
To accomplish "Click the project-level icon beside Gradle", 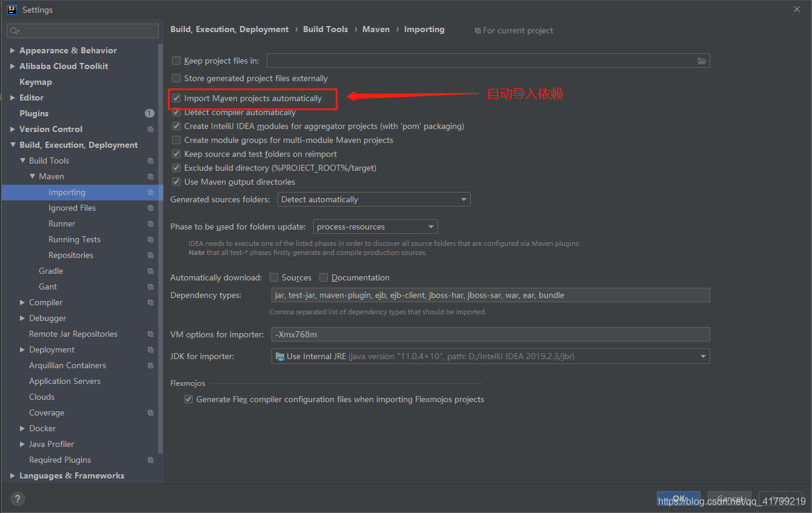I will point(150,271).
